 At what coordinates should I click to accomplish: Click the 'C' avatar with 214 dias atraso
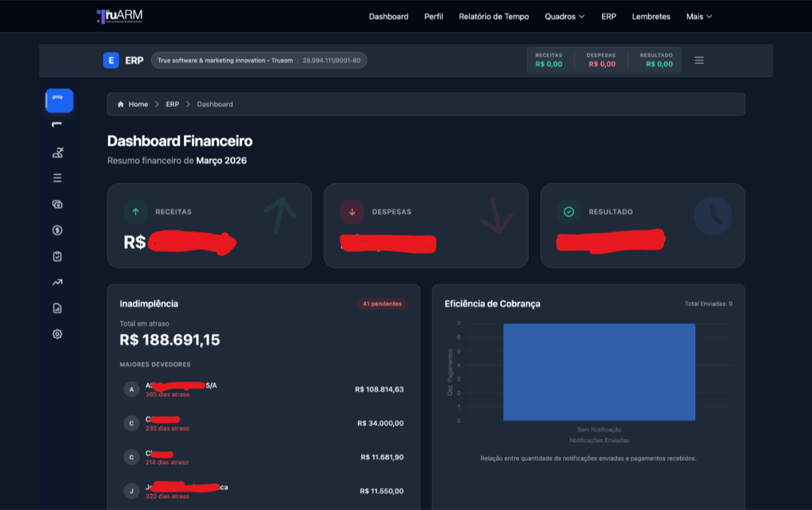(x=132, y=457)
